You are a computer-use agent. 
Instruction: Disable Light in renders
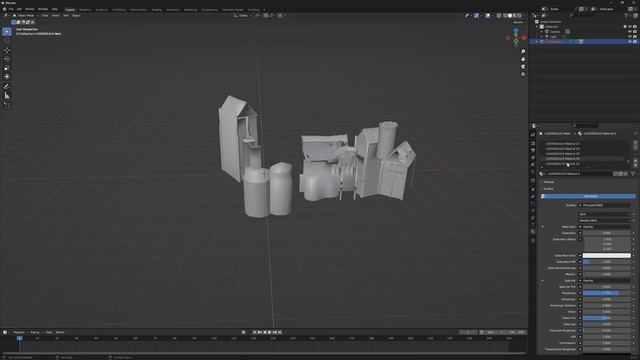pos(635,36)
